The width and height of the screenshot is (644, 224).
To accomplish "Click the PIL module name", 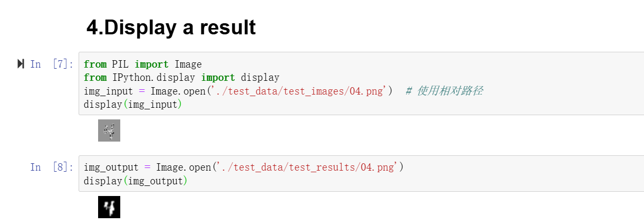I will tap(120, 64).
